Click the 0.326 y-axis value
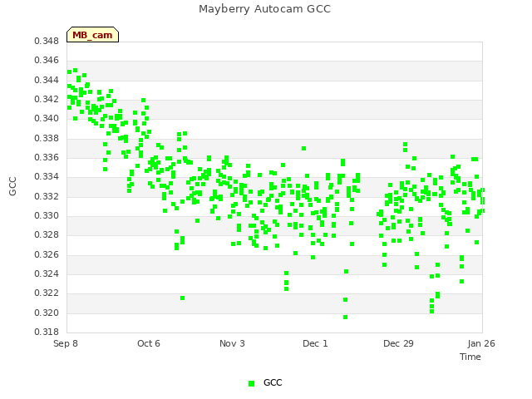 pyautogui.click(x=47, y=254)
